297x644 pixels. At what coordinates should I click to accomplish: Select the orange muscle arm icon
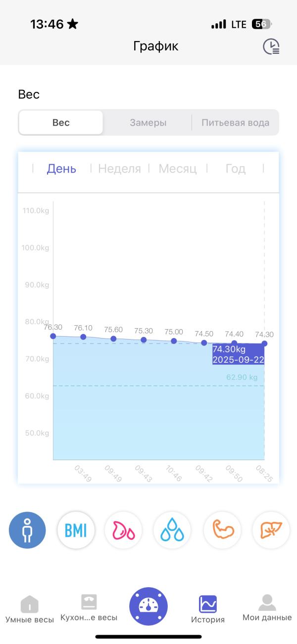click(x=222, y=530)
